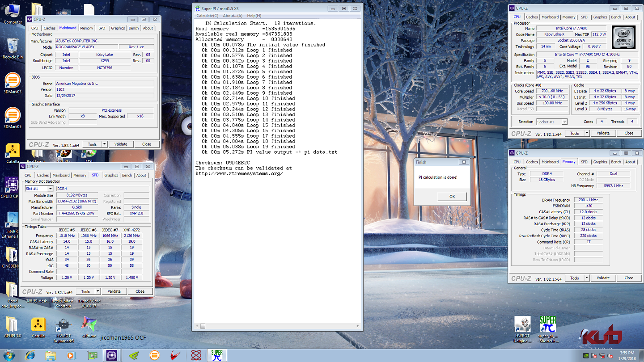Viewport: 644px width, 362px height.
Task: Click the Part Number F4-4266C19-8GTZKW field
Action: point(76,213)
